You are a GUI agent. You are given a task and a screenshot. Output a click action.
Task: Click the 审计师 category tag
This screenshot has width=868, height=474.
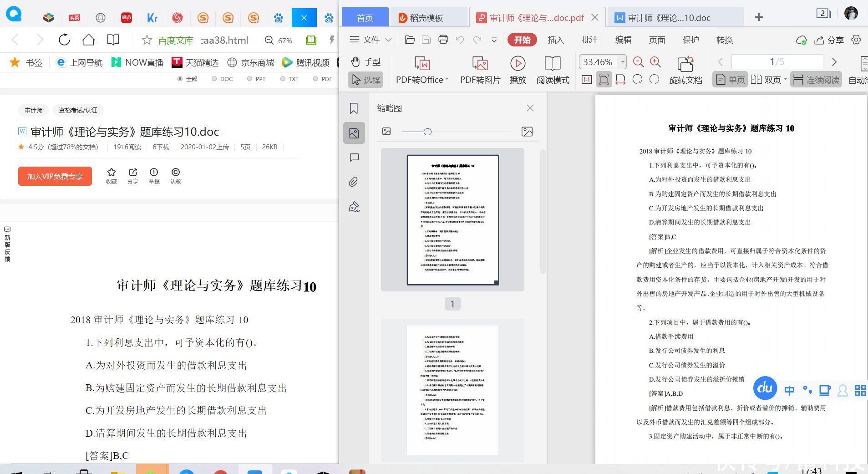[34, 110]
